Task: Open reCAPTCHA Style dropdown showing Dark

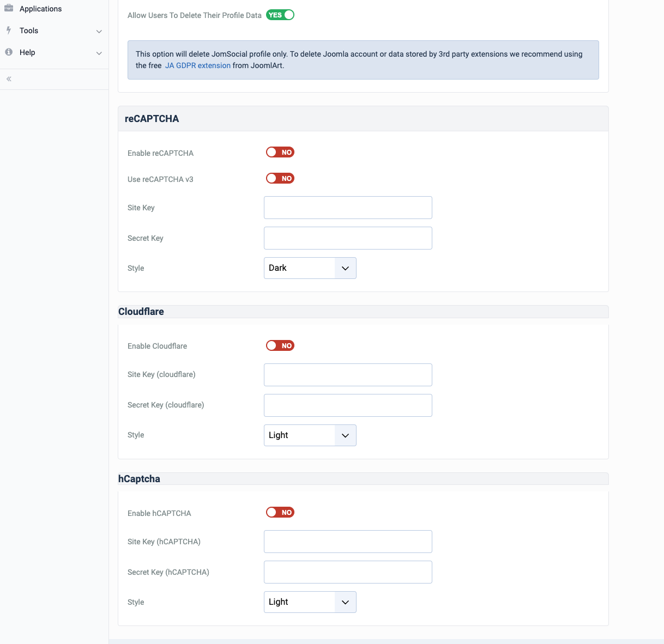Action: pyautogui.click(x=310, y=268)
